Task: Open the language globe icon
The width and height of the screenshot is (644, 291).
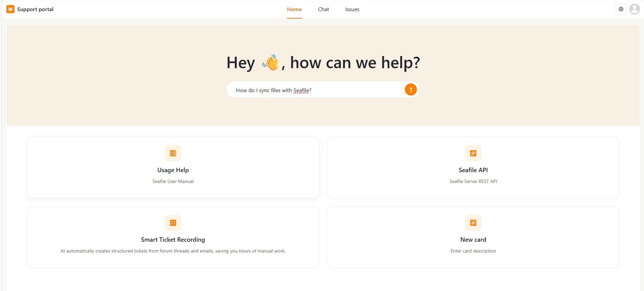Action: click(x=621, y=9)
